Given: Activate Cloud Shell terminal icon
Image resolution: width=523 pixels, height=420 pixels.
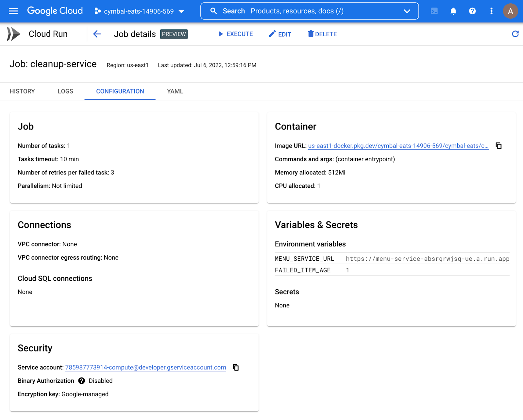Looking at the screenshot, I should 434,11.
